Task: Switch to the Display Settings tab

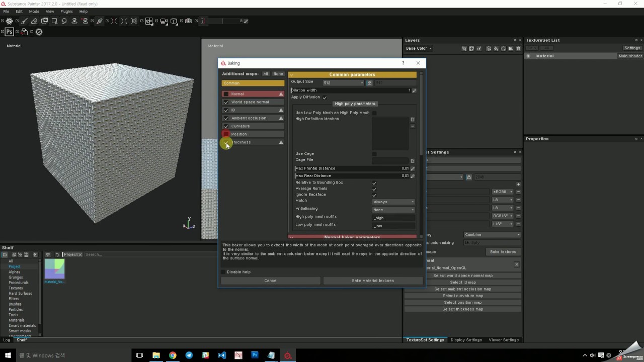Action: (466, 340)
